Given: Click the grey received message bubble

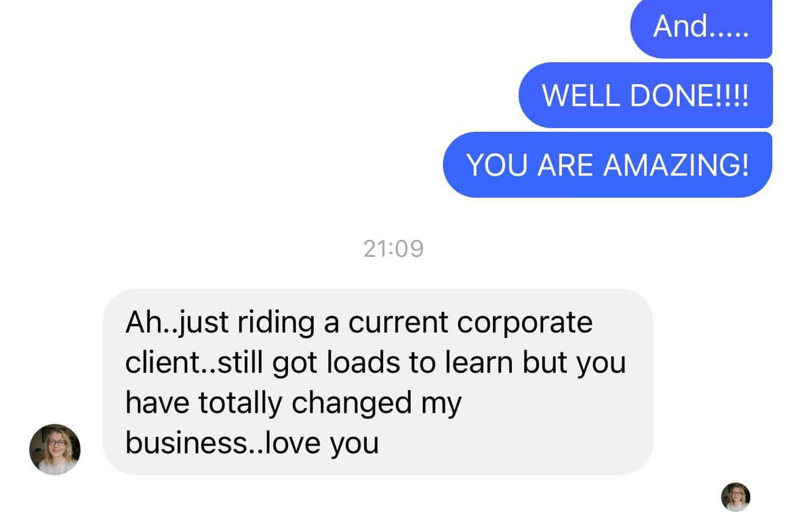Looking at the screenshot, I should (377, 382).
